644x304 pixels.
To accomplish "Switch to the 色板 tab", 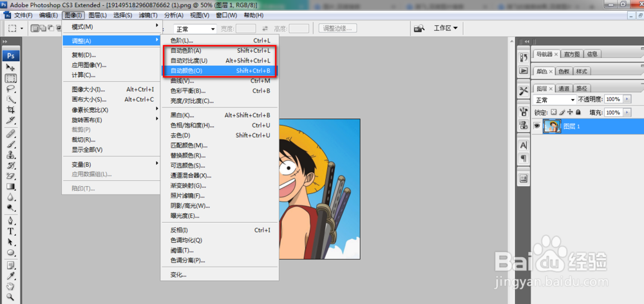I will click(x=564, y=71).
